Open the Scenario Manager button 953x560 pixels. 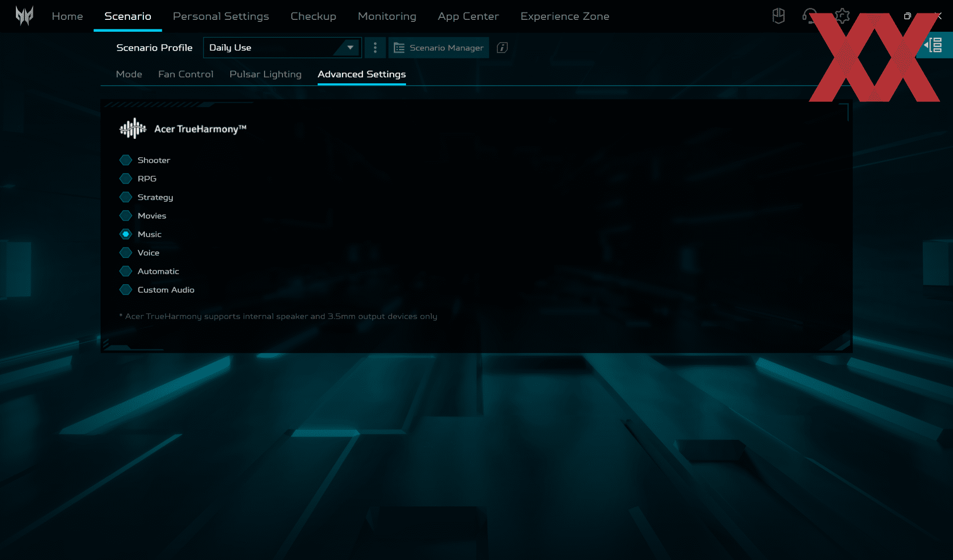[x=438, y=48]
